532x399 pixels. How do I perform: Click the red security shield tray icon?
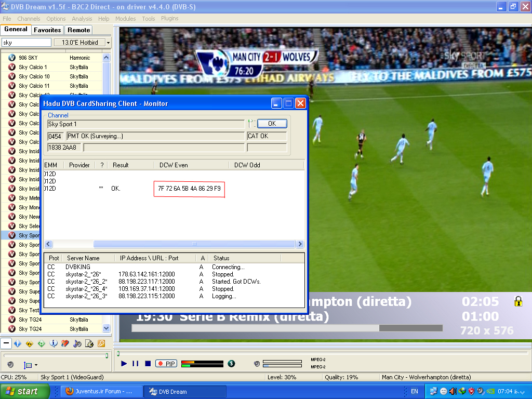tap(472, 391)
